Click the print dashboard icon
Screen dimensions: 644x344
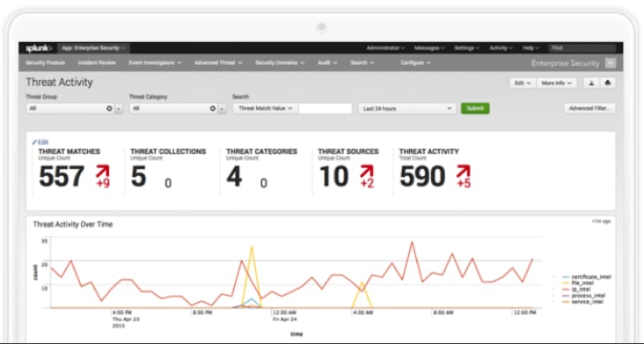[608, 84]
